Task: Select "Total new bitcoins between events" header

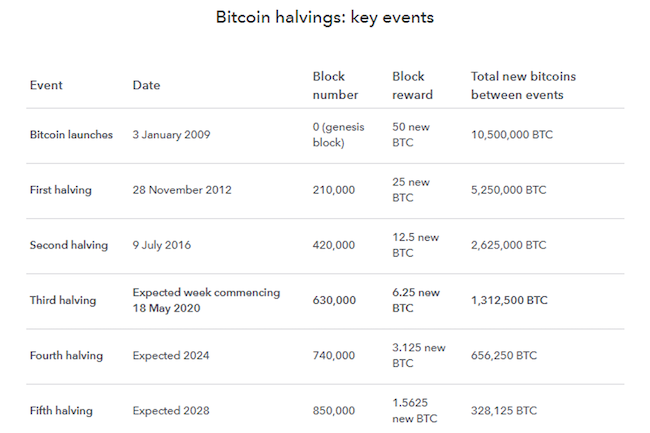Action: (523, 85)
